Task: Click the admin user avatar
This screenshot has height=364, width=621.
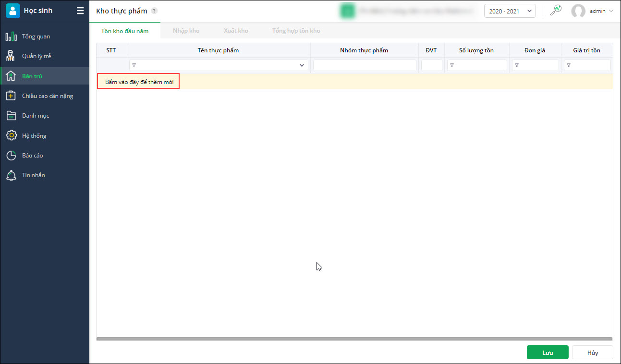Action: (x=578, y=11)
